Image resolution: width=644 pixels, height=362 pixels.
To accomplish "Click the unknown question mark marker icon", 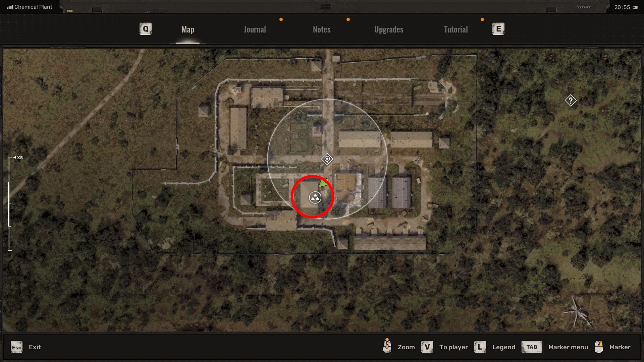I will point(571,100).
